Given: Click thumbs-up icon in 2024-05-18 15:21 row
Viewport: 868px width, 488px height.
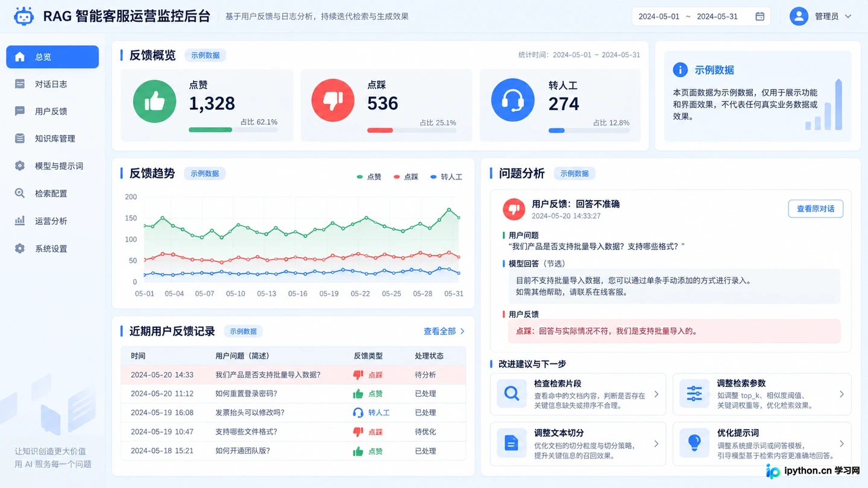Looking at the screenshot, I should tap(358, 451).
